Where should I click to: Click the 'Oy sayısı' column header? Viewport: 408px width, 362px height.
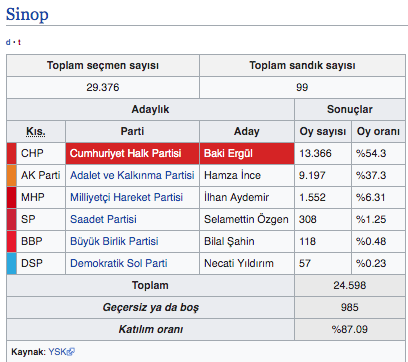(x=323, y=131)
